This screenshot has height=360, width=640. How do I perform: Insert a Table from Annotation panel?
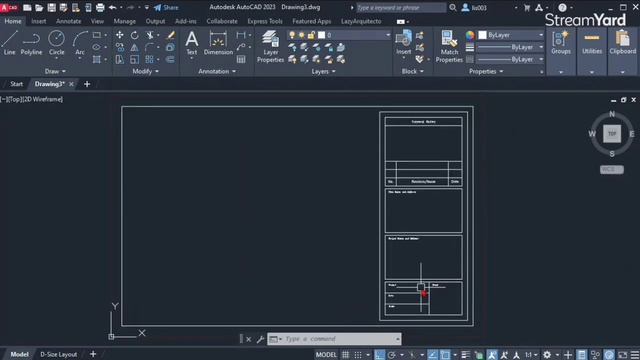tap(241, 60)
